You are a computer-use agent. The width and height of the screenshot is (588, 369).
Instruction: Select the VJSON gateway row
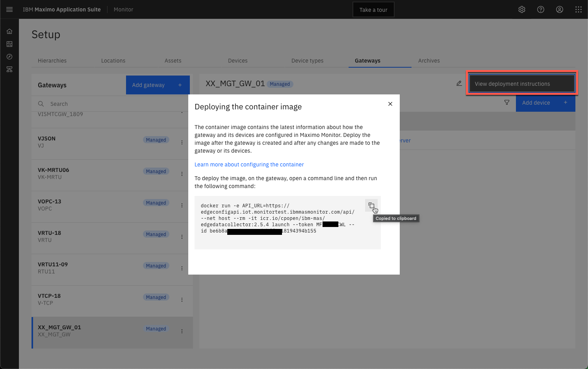pyautogui.click(x=112, y=144)
